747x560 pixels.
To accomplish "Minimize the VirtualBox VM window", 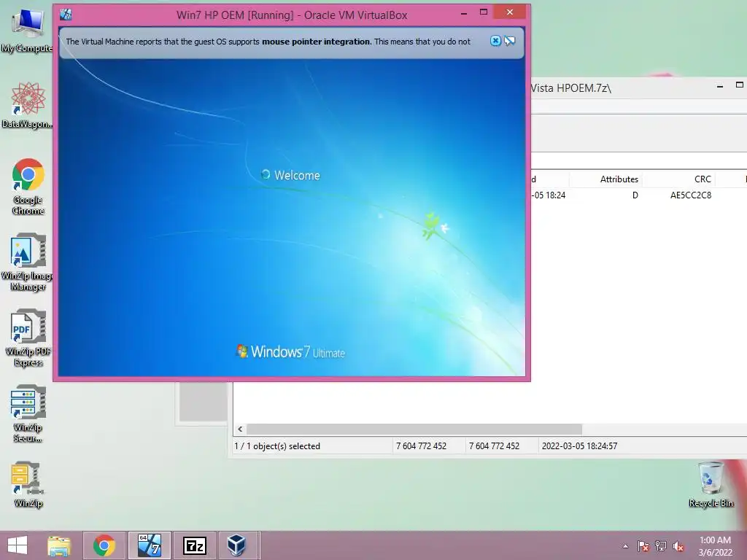I will pyautogui.click(x=463, y=13).
